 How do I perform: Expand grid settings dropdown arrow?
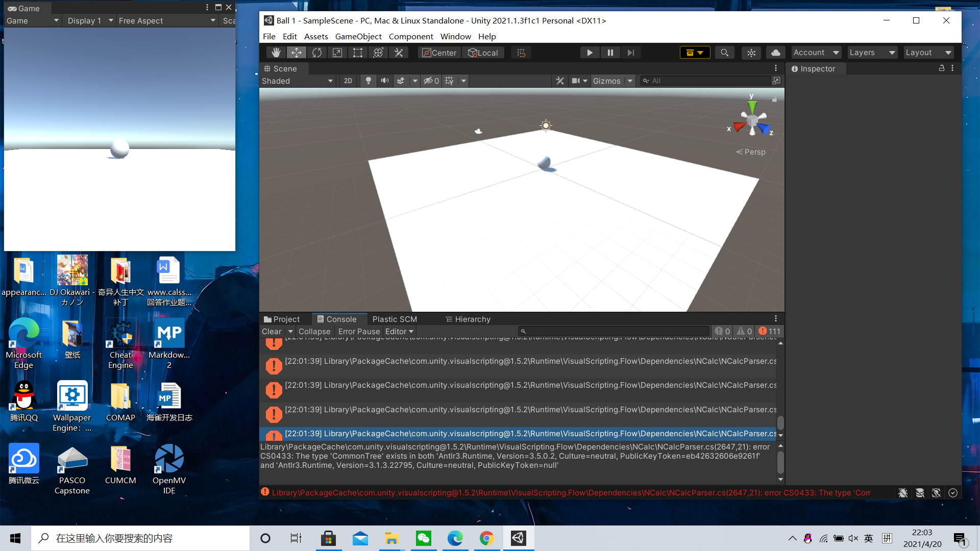coord(463,81)
